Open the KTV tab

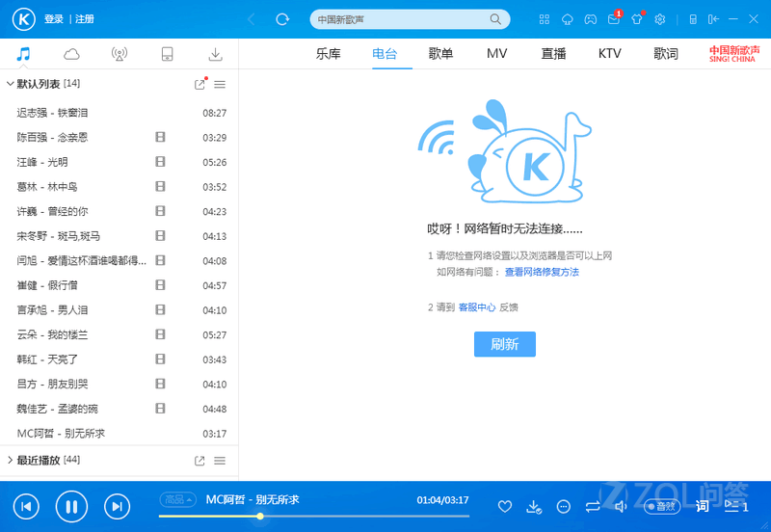point(610,54)
